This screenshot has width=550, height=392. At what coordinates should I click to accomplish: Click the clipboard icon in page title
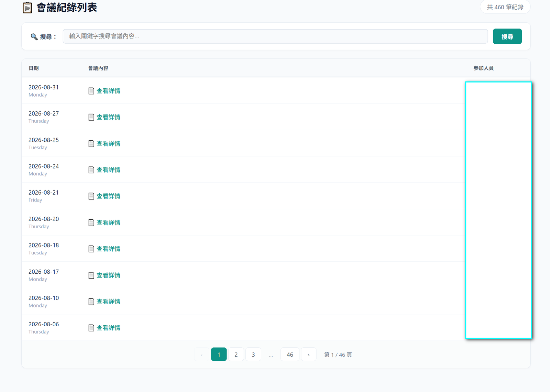pyautogui.click(x=27, y=8)
